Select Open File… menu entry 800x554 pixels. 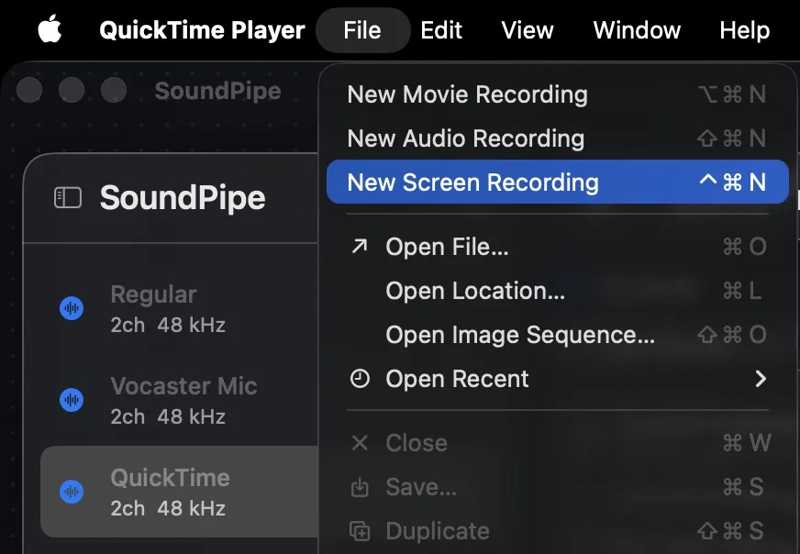point(557,246)
